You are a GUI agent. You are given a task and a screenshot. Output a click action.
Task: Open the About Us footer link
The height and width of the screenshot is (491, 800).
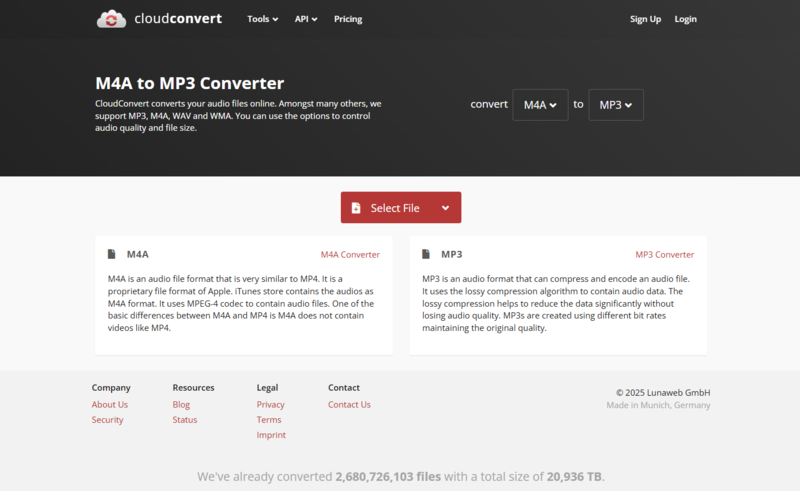click(x=110, y=404)
